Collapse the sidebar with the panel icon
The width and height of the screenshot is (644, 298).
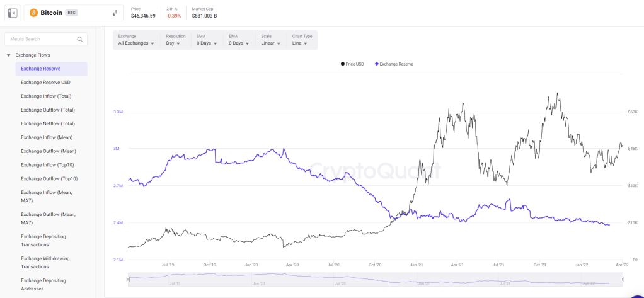coord(13,13)
